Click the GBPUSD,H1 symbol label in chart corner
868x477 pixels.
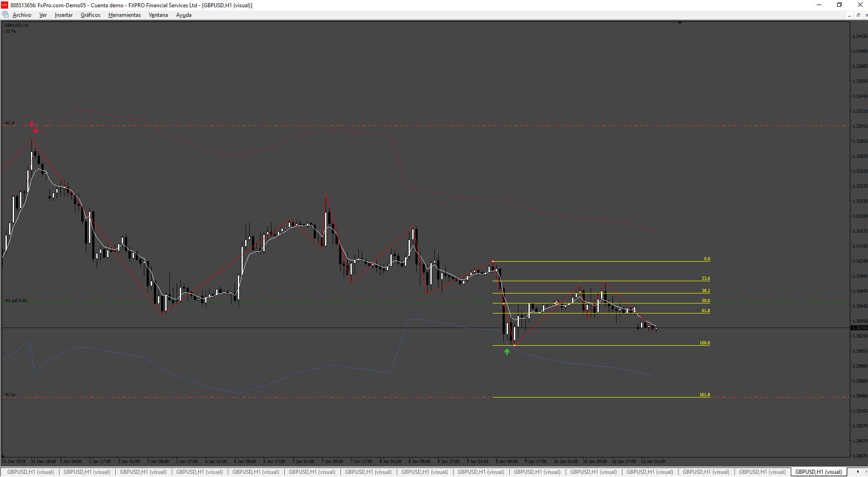tap(16, 25)
